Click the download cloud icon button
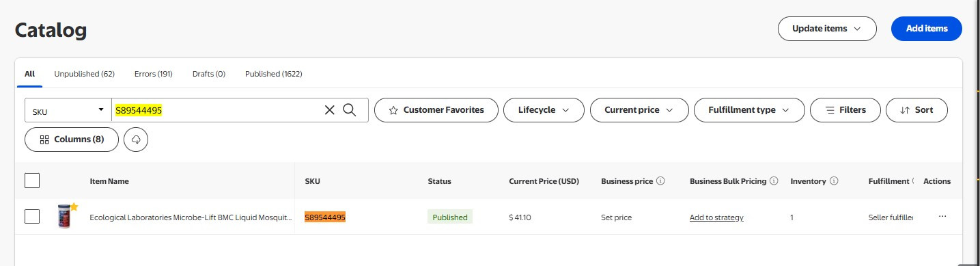Screen dimensions: 980x266 coord(136,139)
